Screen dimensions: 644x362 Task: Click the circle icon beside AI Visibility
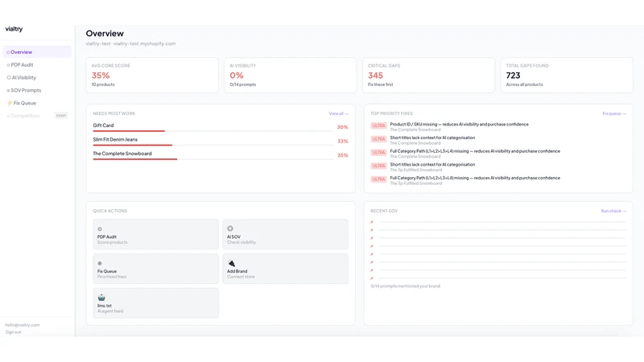(x=9, y=77)
